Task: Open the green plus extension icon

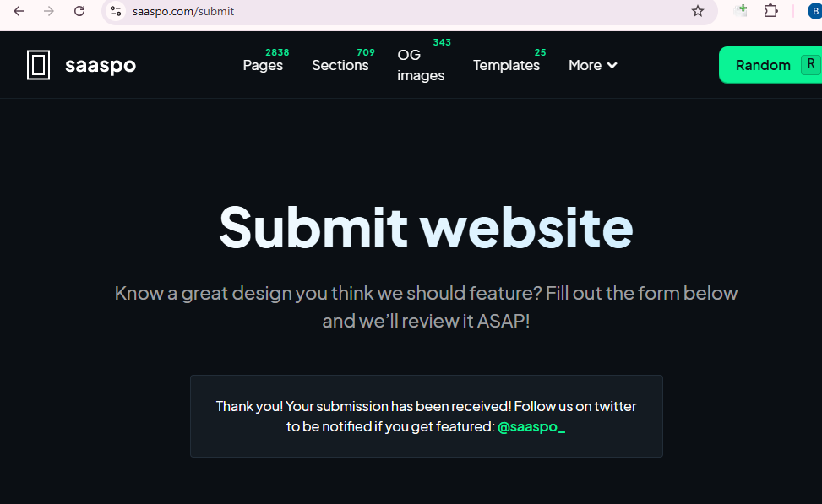Action: [741, 10]
